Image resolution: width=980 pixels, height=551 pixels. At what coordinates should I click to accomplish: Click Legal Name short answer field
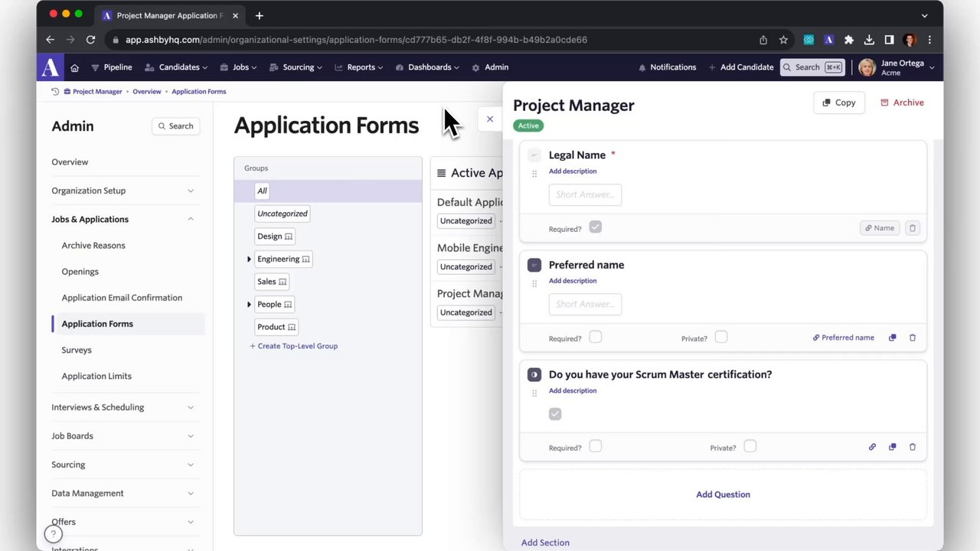click(585, 195)
